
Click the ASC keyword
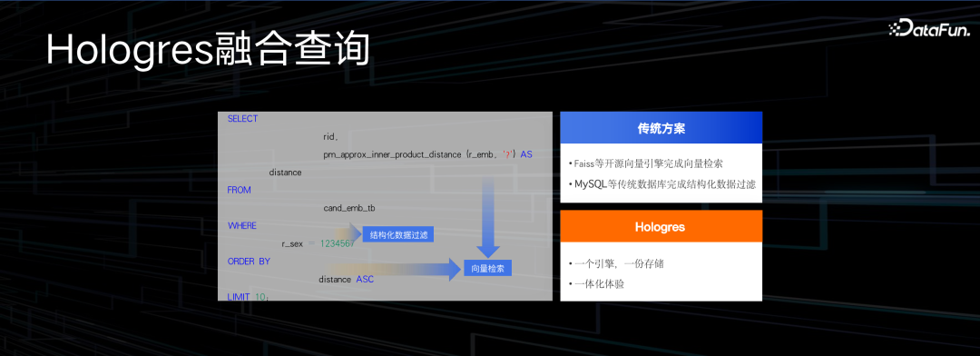point(365,279)
